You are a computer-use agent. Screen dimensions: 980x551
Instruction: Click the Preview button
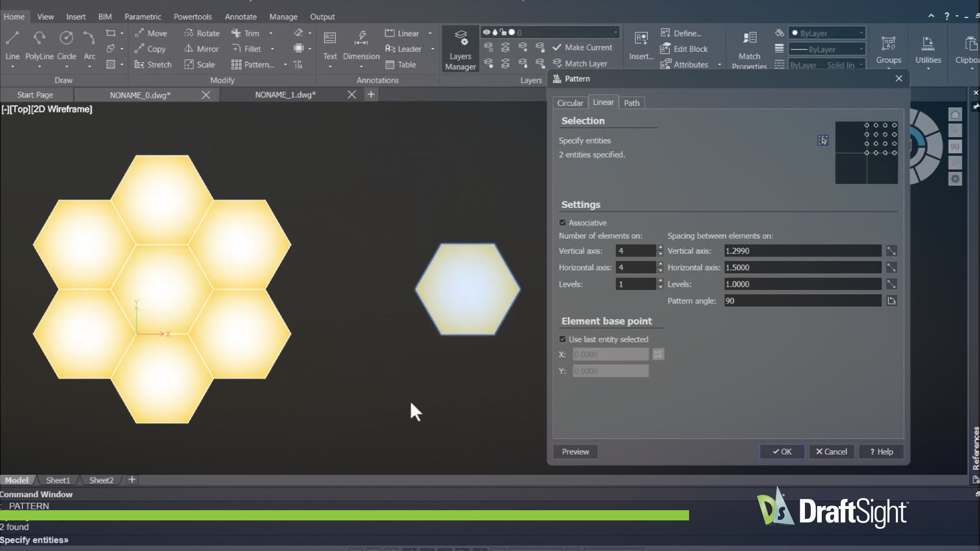[575, 452]
